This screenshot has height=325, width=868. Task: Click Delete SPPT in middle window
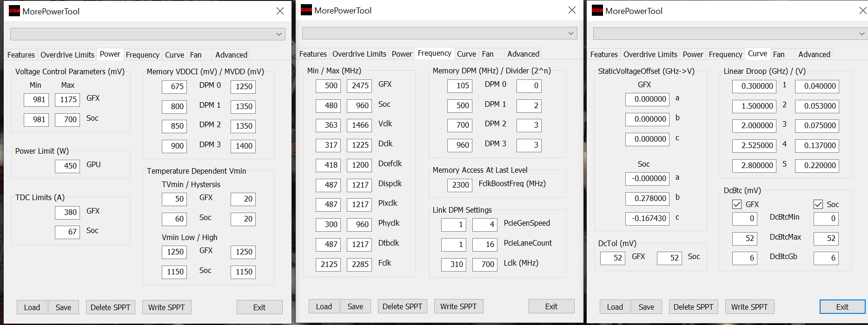tap(403, 306)
